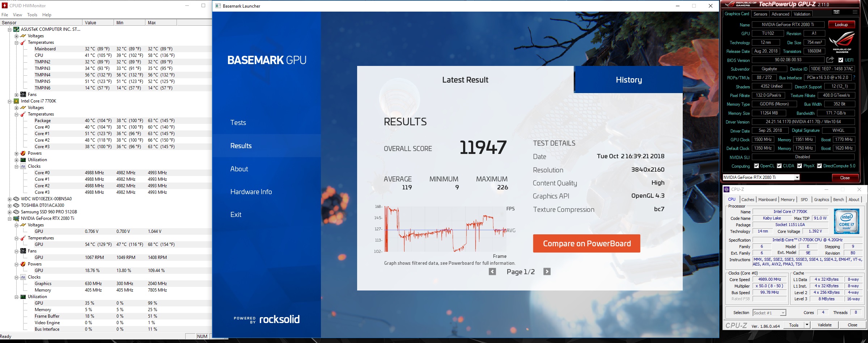The image size is (868, 343).
Task: Click the ASUSTeK motherboard icon in HWMonitor
Action: click(x=16, y=29)
